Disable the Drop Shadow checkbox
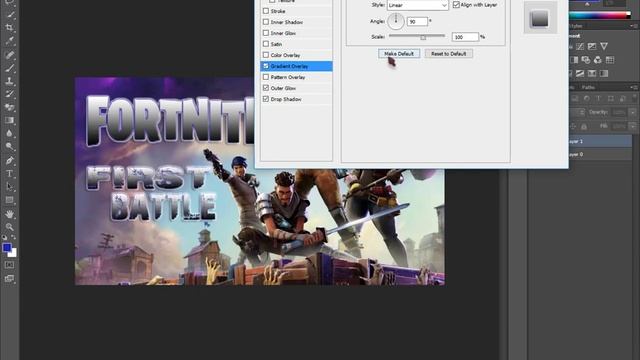 [266, 99]
